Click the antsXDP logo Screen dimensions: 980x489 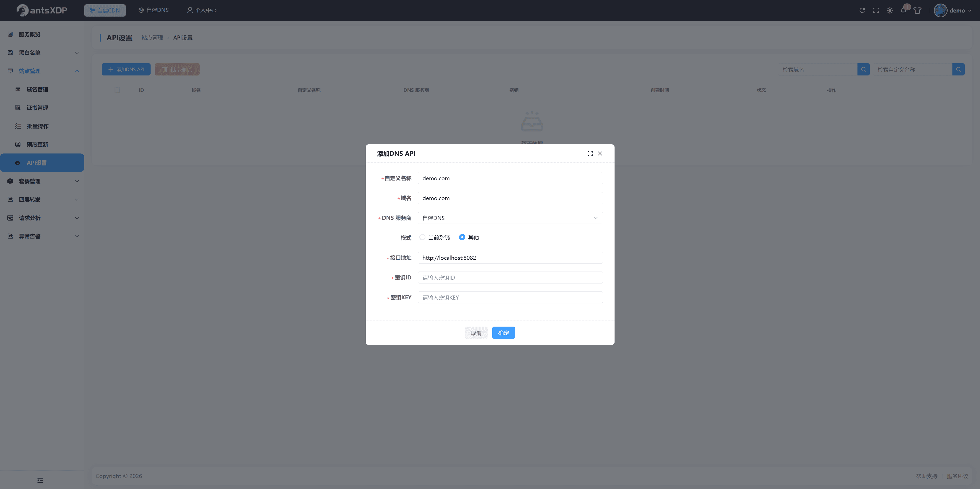(x=42, y=10)
